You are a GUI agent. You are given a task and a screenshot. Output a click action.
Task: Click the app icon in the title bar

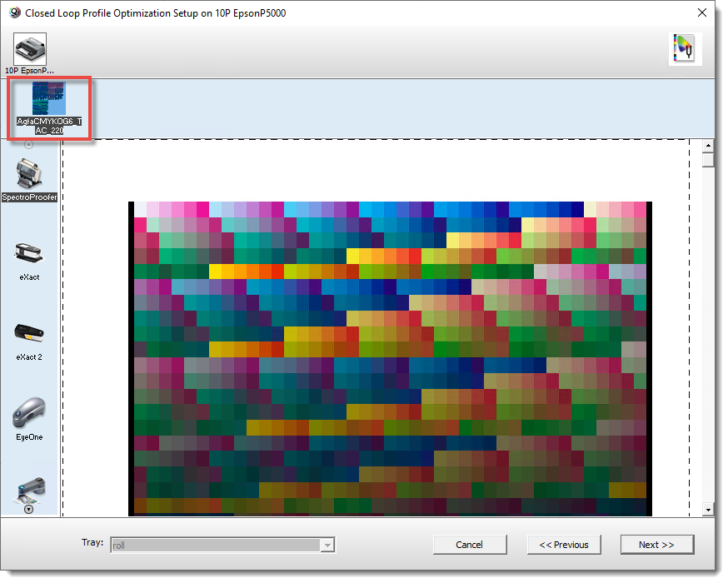(x=14, y=12)
